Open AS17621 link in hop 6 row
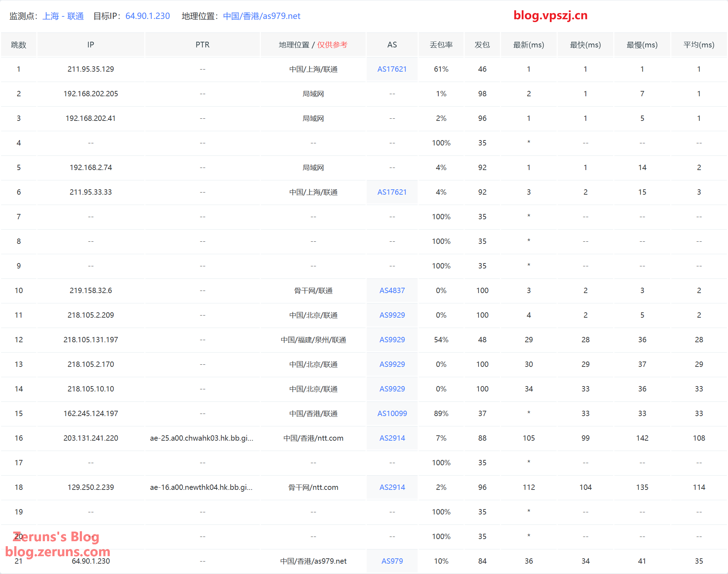The image size is (728, 574). point(392,192)
